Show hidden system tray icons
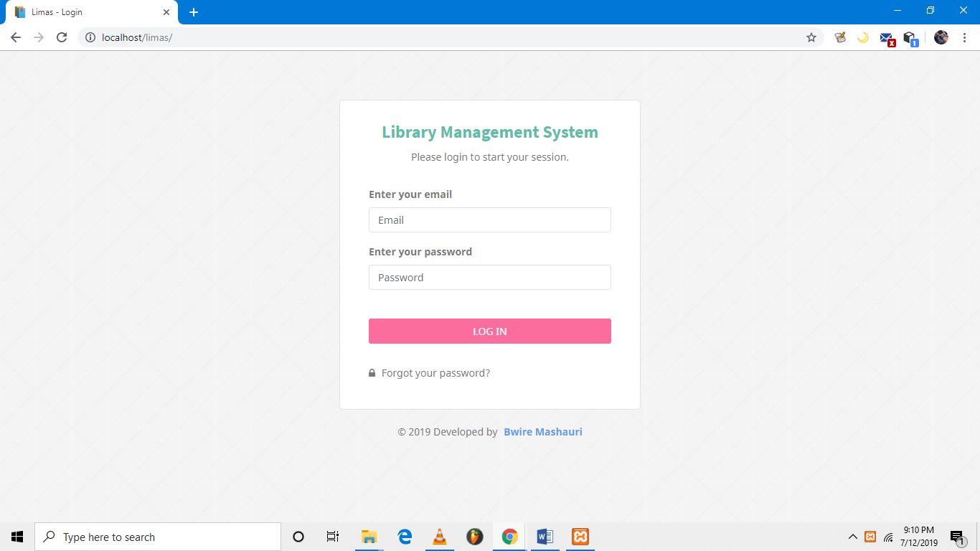This screenshot has height=551, width=980. pyautogui.click(x=853, y=537)
